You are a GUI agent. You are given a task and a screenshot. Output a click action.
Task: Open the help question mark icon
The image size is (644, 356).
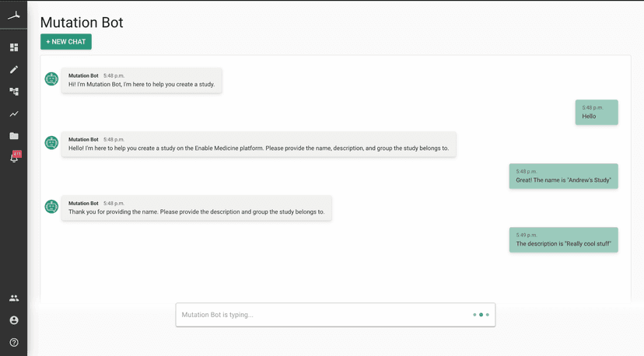point(14,343)
